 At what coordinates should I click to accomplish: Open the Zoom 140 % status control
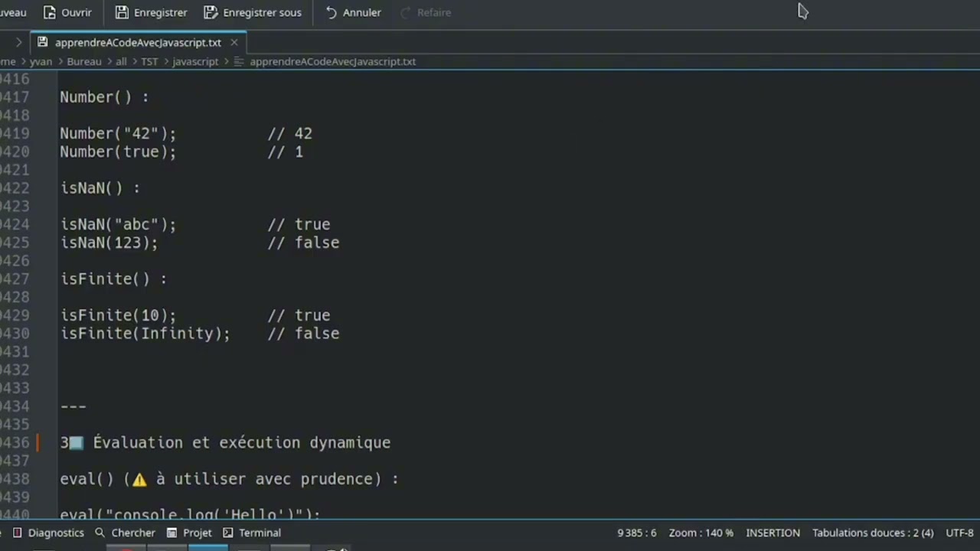pyautogui.click(x=701, y=533)
